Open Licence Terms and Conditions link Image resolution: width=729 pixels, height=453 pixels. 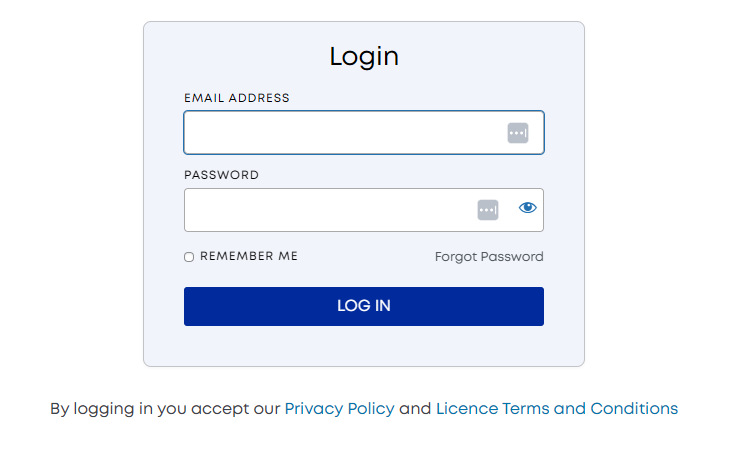coord(556,408)
